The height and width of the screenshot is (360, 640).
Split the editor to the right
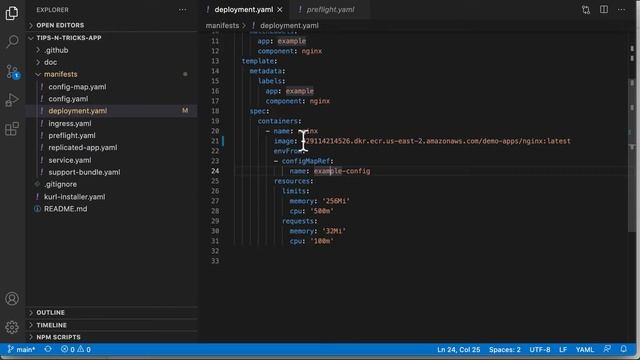tap(604, 9)
